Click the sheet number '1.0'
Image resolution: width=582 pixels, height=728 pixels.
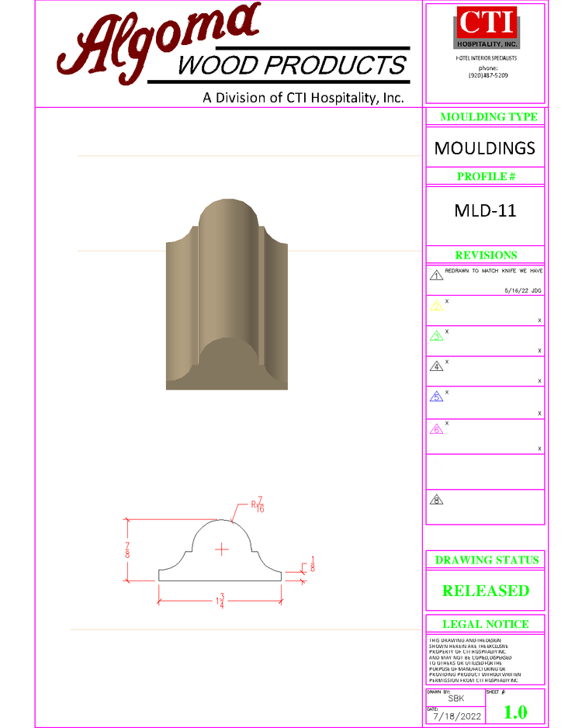(515, 712)
